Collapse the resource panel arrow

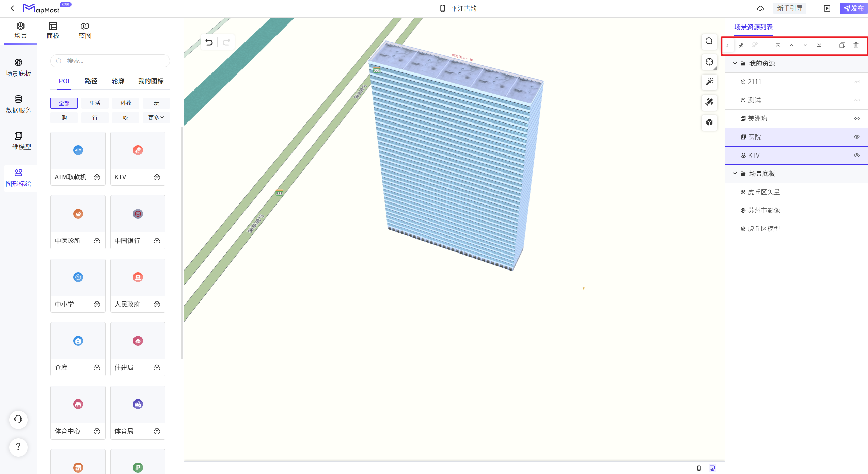pyautogui.click(x=727, y=45)
